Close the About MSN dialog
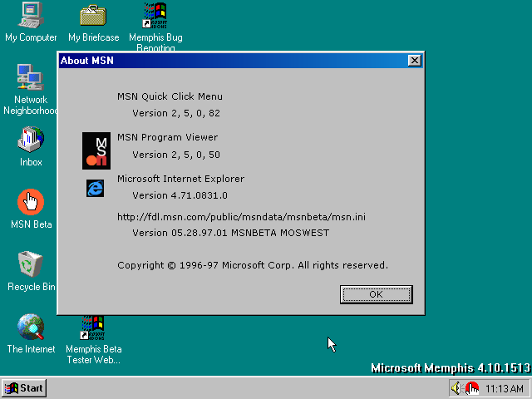This screenshot has width=532, height=399. tap(414, 61)
